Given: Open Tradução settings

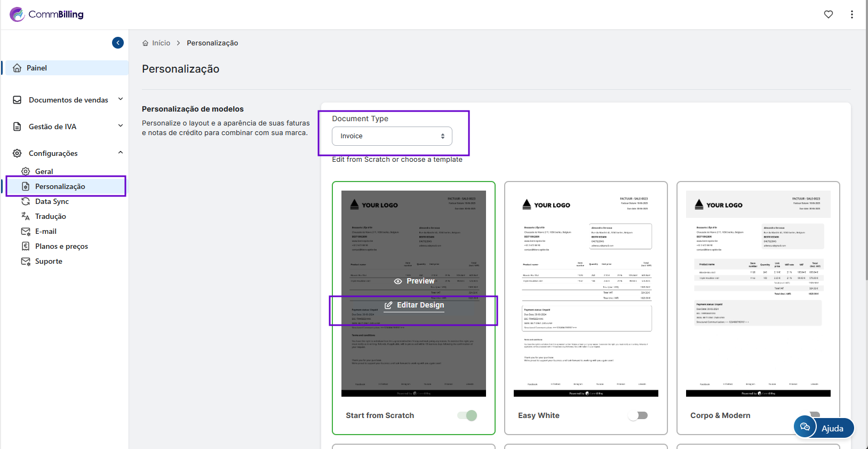Looking at the screenshot, I should (x=50, y=216).
